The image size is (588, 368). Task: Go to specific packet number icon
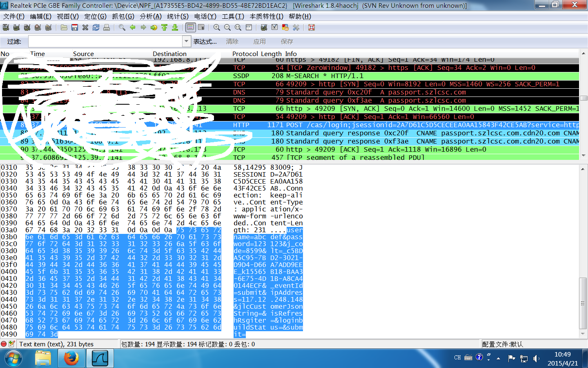(x=154, y=27)
